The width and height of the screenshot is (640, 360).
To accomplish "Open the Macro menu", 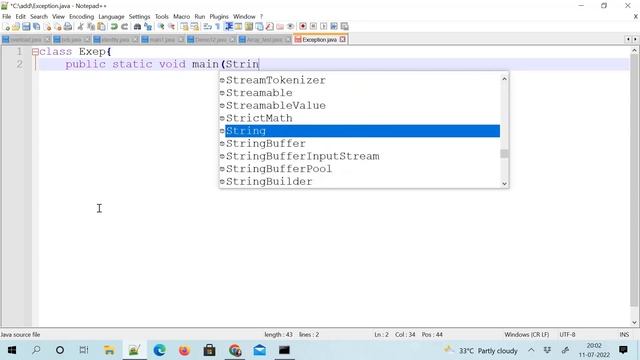I will coord(181,17).
